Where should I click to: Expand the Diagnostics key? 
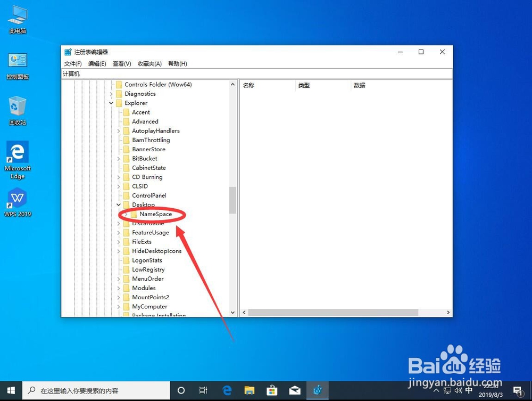pos(111,94)
